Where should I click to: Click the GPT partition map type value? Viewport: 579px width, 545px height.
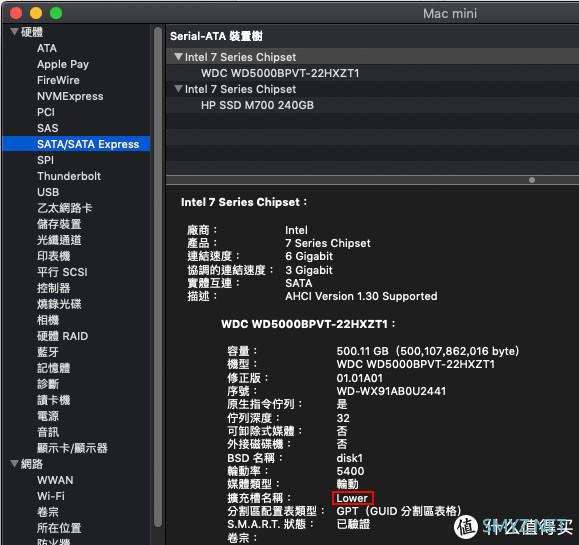point(399,511)
